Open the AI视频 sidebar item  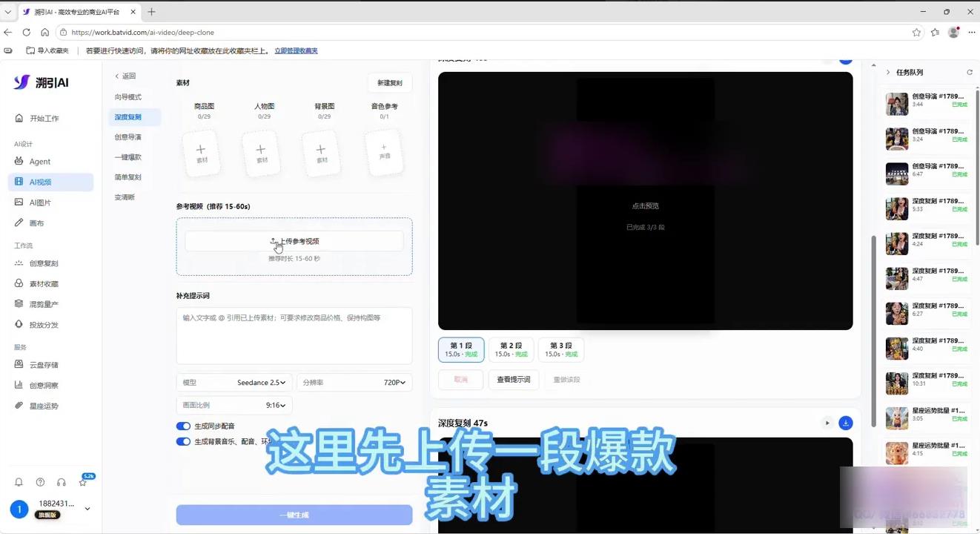pos(50,182)
